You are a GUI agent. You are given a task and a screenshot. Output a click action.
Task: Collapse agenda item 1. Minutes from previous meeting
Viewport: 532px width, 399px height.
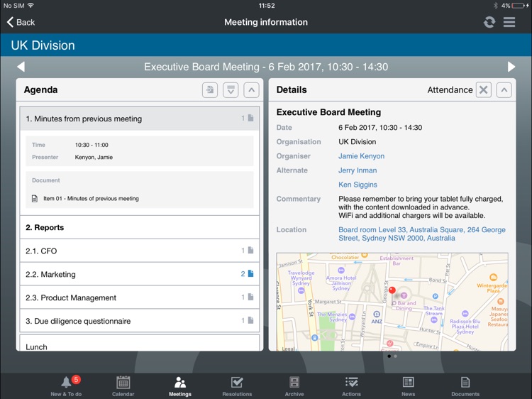pyautogui.click(x=140, y=119)
